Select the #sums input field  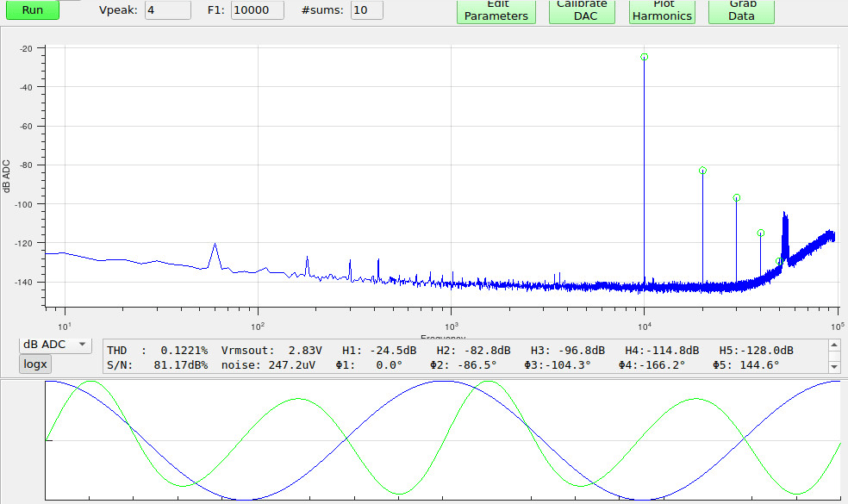tap(366, 9)
